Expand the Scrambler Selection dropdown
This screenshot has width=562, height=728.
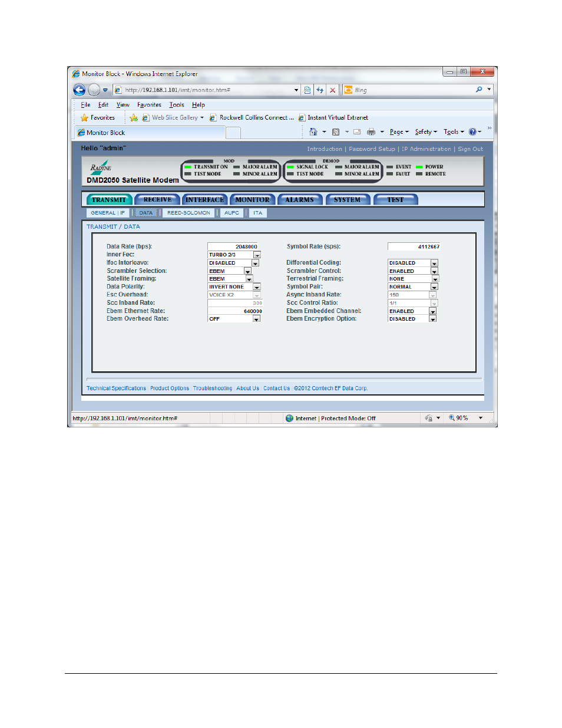(247, 271)
